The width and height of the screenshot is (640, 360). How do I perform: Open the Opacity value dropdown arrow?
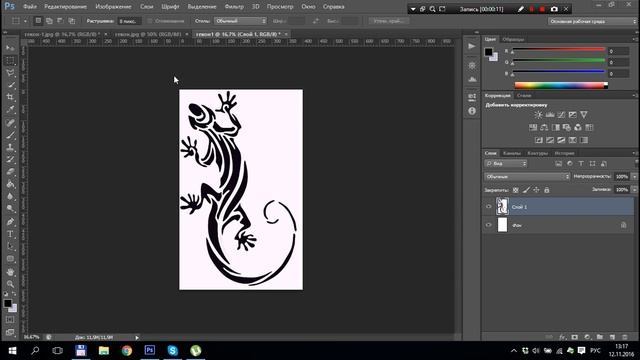(x=634, y=177)
